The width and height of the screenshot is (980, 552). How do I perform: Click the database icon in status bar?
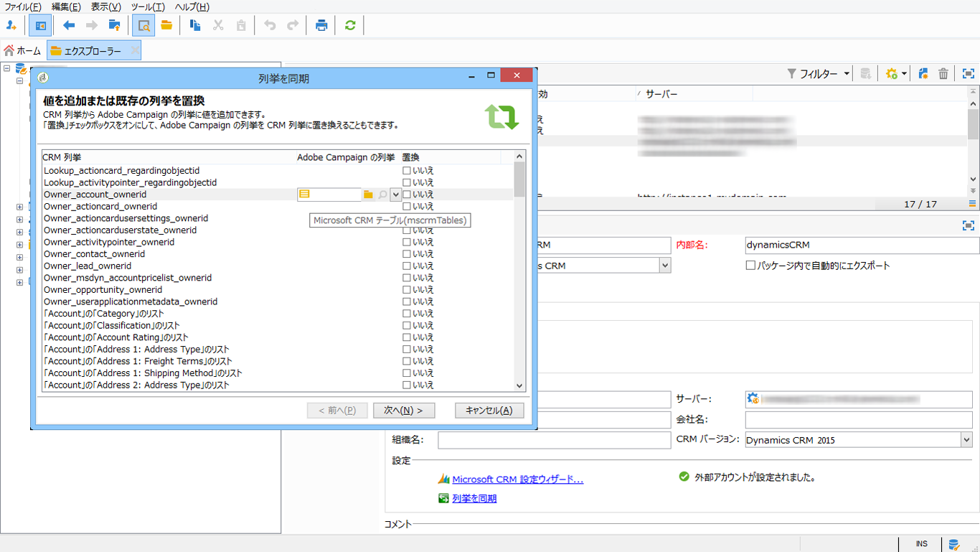point(953,544)
